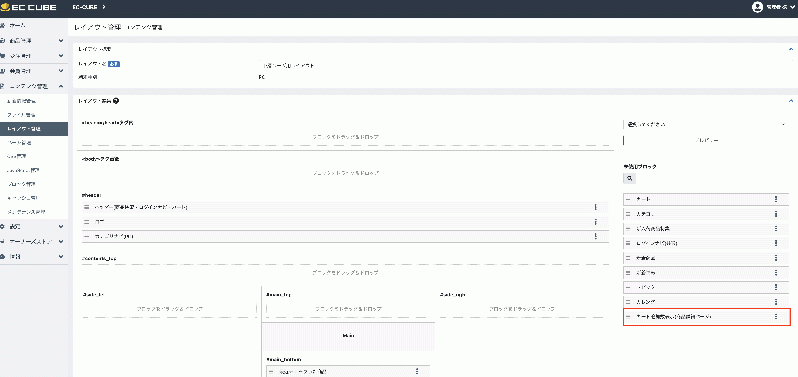Viewport: 798px width, 377px height.
Task: Click the home icon at the top of the sidebar
Action: (3, 25)
